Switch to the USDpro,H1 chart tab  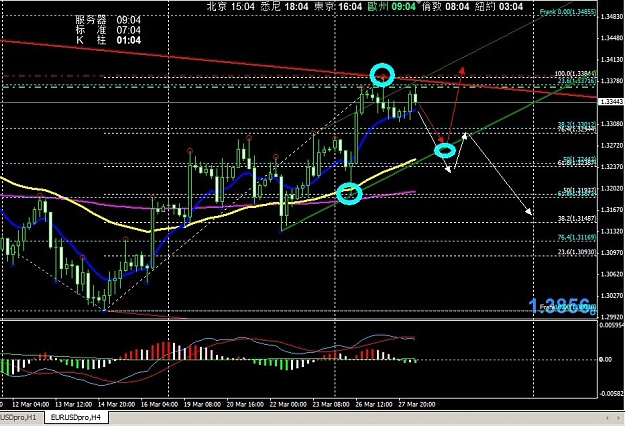pos(19,418)
